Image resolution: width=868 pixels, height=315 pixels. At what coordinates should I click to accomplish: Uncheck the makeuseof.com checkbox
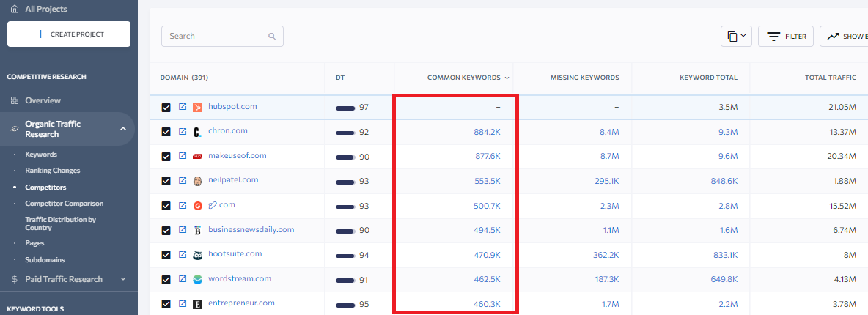(166, 157)
